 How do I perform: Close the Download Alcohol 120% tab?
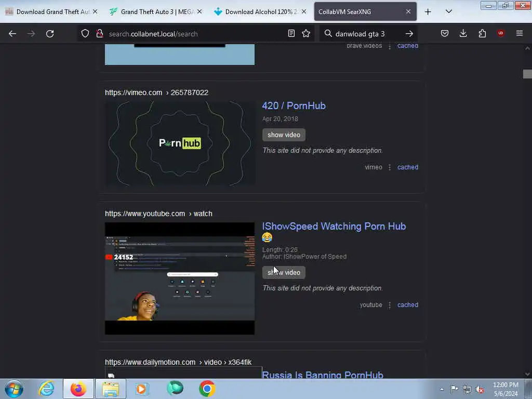point(304,11)
